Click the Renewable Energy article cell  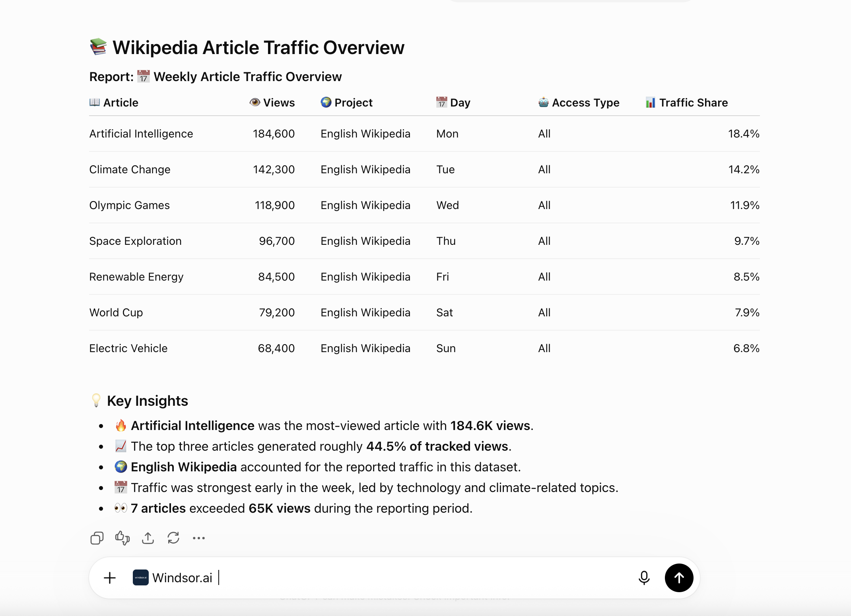[x=136, y=277]
